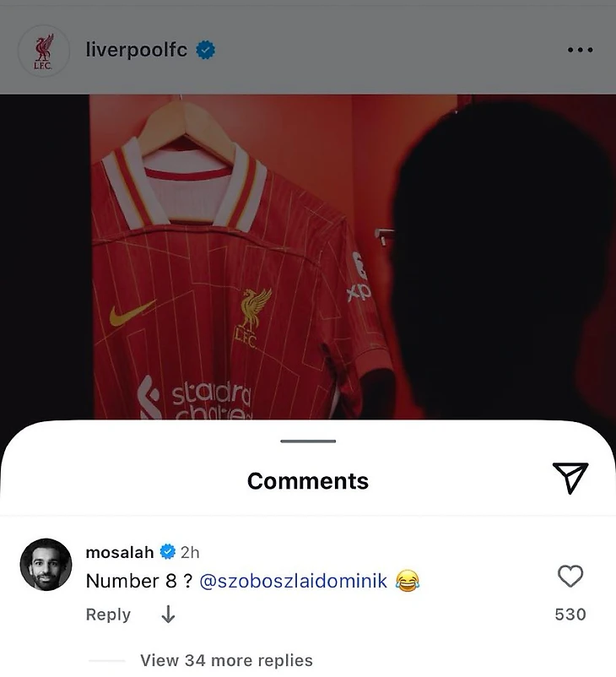View the 530 likes count
The width and height of the screenshot is (616, 677).
(570, 614)
